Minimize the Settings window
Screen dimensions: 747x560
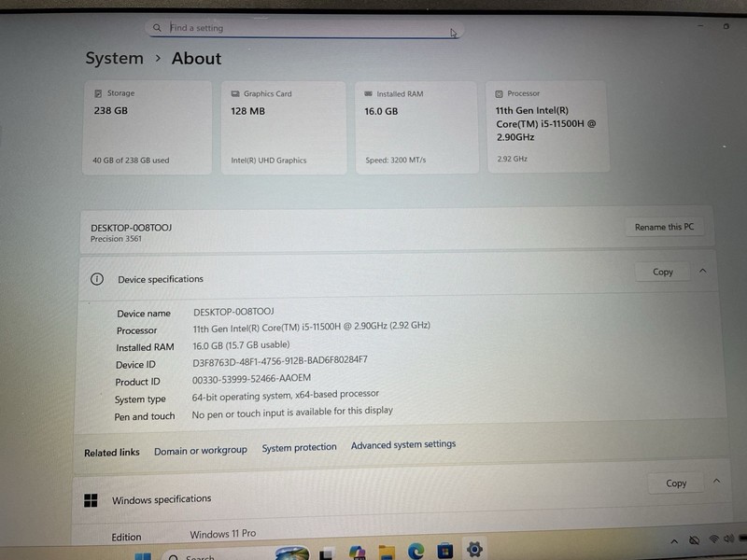click(700, 25)
